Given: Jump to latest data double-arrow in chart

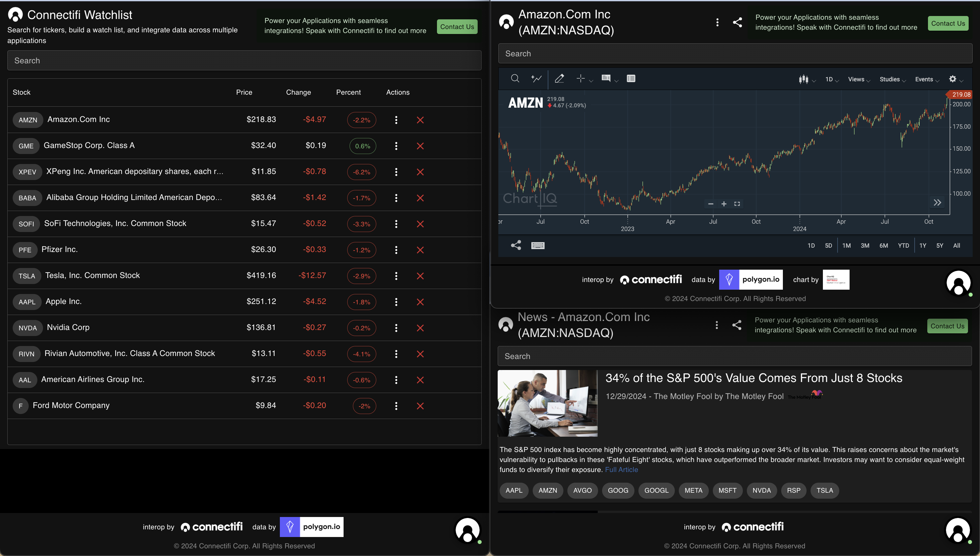Looking at the screenshot, I should pyautogui.click(x=937, y=203).
